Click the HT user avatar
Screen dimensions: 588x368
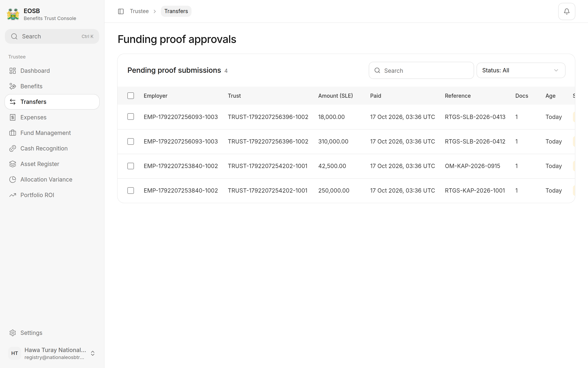(x=14, y=353)
